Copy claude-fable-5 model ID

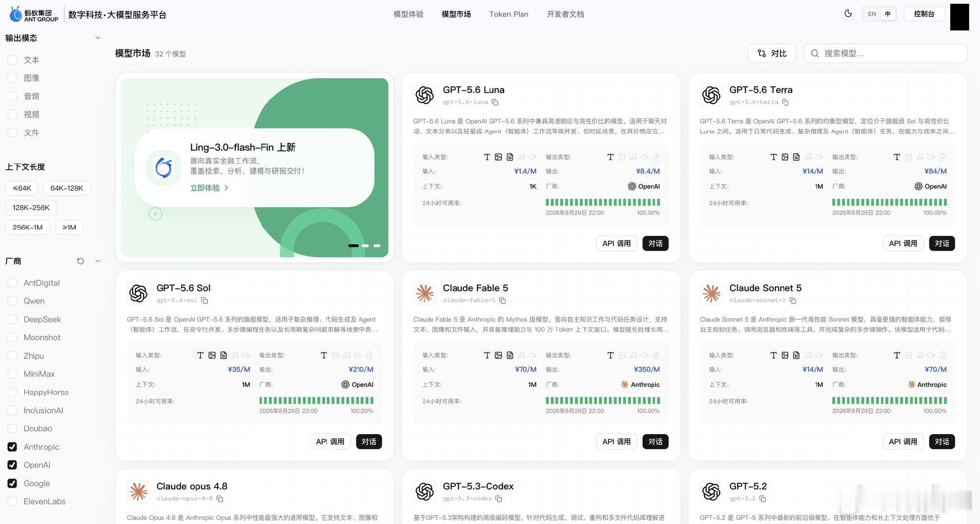(503, 301)
